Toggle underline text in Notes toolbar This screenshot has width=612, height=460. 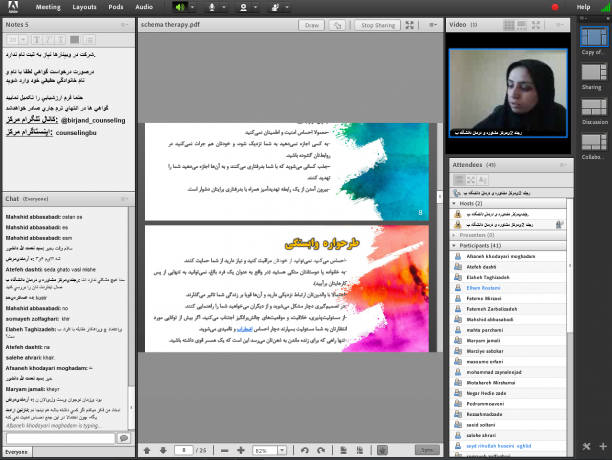click(60, 40)
